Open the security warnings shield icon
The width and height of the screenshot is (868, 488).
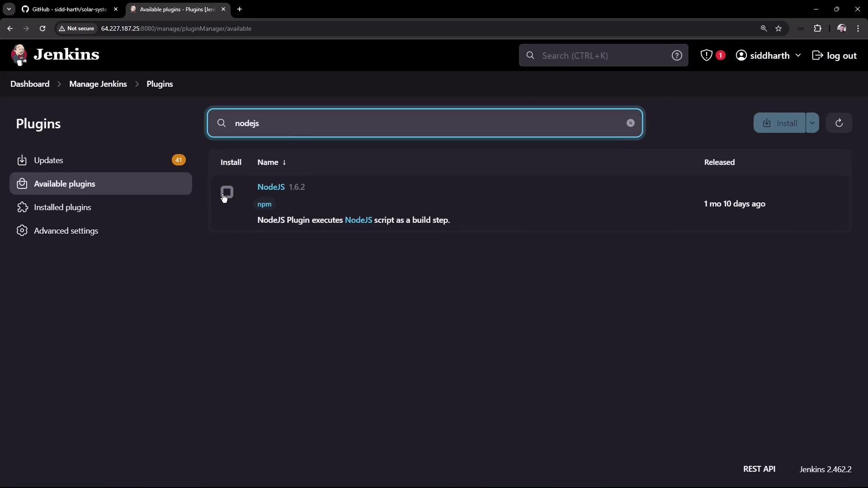click(x=707, y=56)
